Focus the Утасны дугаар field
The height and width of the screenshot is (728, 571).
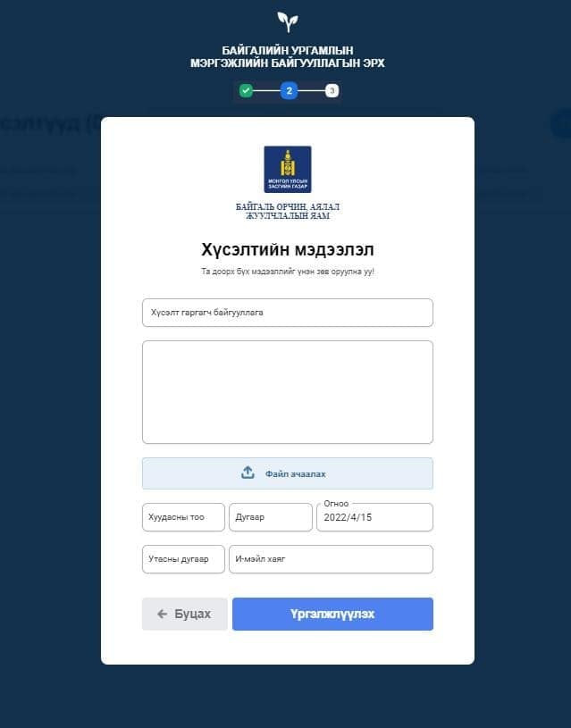[x=183, y=559]
